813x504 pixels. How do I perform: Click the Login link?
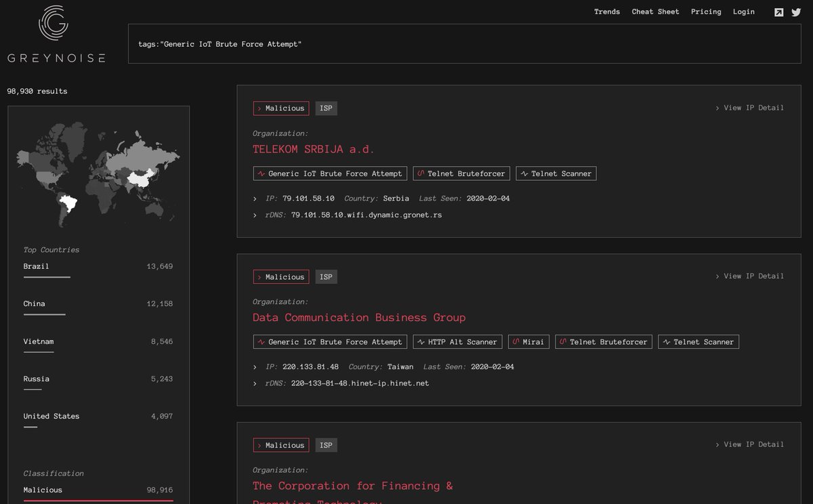point(744,12)
